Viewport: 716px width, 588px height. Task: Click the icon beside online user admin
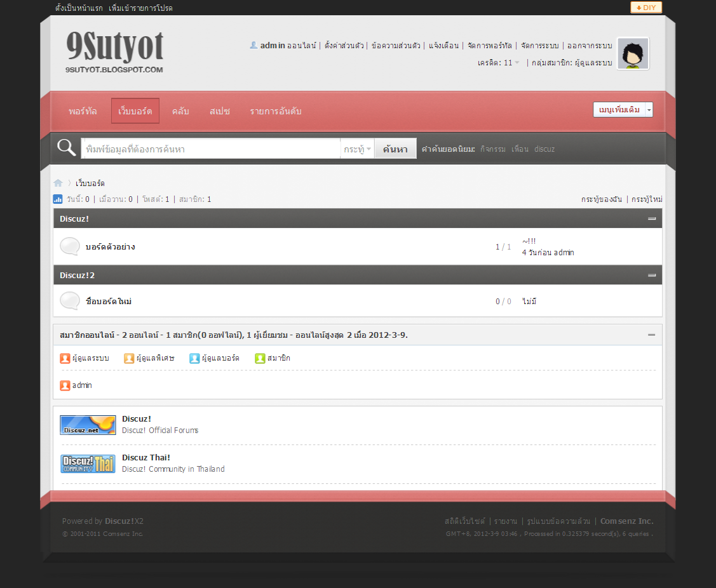pos(65,385)
